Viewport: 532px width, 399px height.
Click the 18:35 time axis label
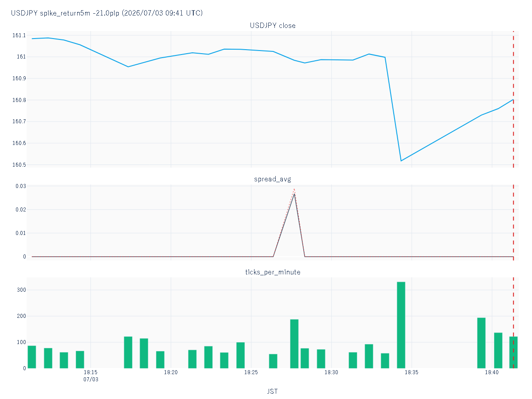click(411, 373)
